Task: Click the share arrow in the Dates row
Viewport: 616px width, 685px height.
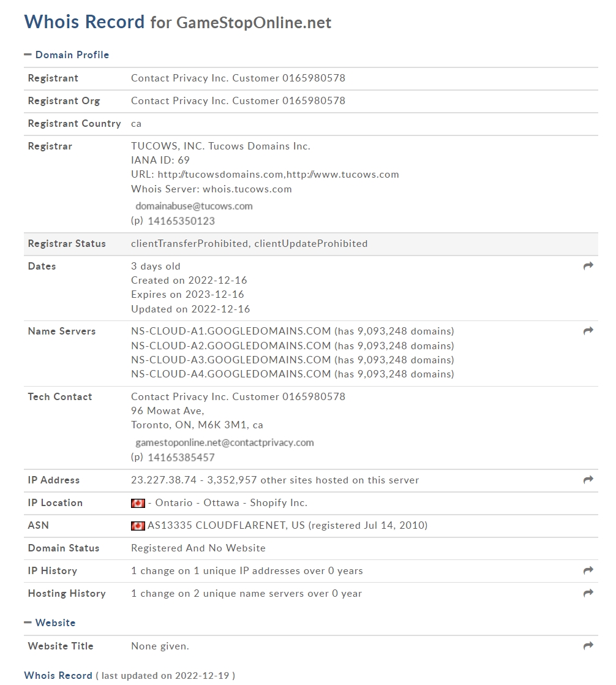Action: [x=588, y=266]
